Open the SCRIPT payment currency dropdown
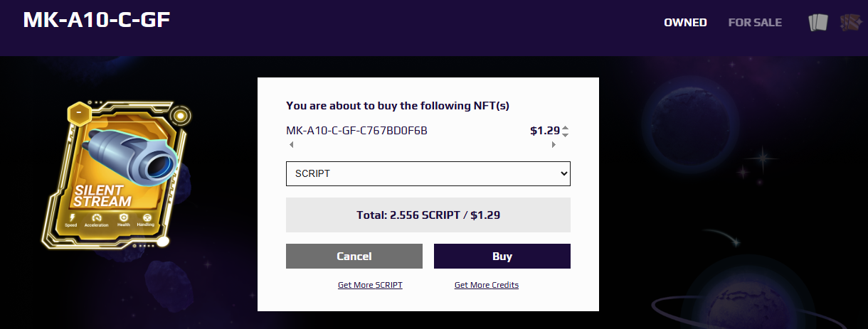868x329 pixels. 428,173
